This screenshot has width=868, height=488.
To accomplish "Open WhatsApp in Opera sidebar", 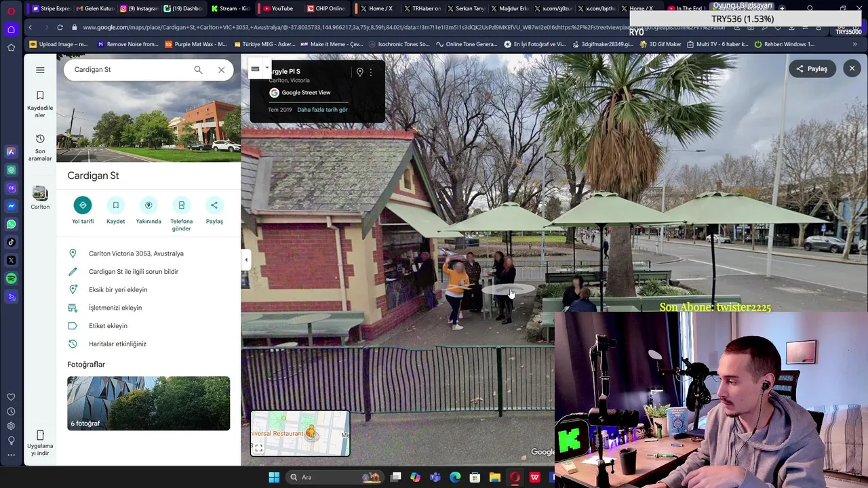I will [x=11, y=224].
